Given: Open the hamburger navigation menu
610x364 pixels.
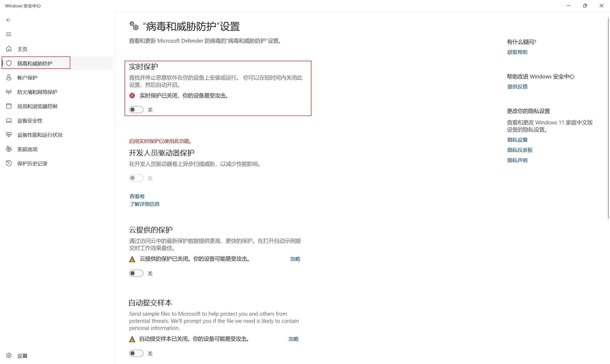Looking at the screenshot, I should tap(9, 34).
